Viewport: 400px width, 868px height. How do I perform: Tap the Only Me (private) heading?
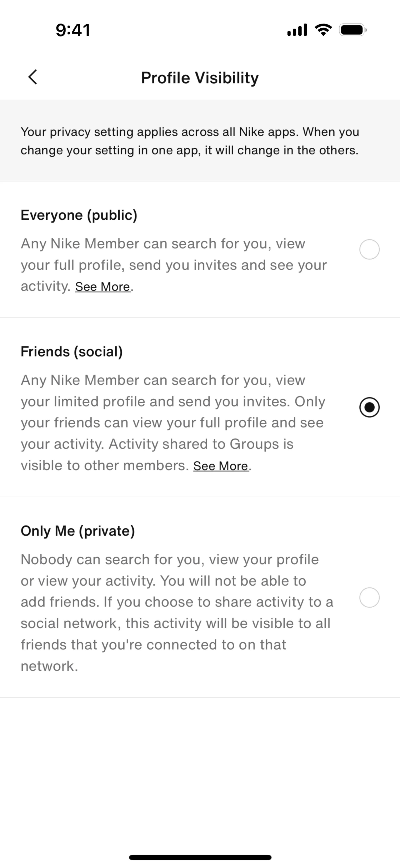tap(78, 531)
